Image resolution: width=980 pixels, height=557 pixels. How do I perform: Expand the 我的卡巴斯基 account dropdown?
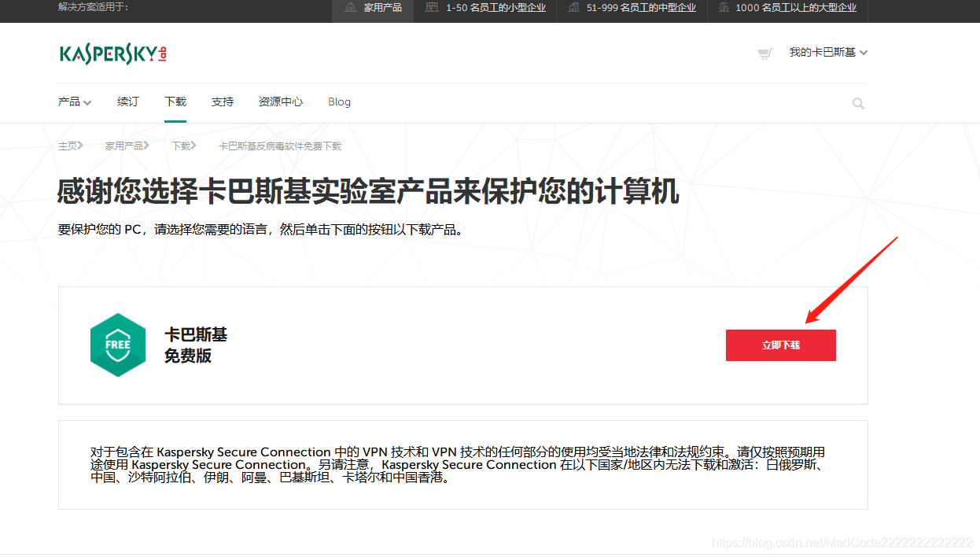pyautogui.click(x=828, y=53)
